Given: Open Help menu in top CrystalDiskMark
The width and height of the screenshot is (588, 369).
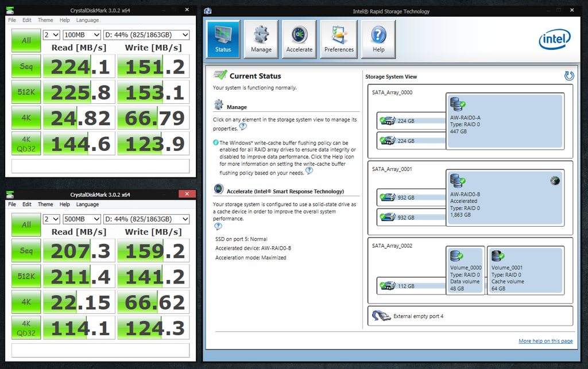Looking at the screenshot, I should [64, 20].
